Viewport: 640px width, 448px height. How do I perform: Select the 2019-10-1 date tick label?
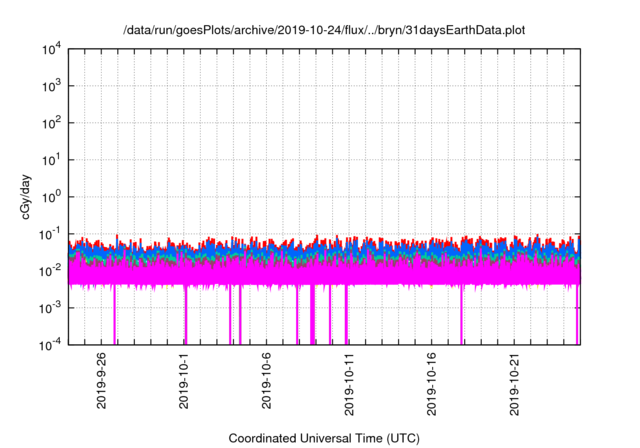tap(184, 380)
